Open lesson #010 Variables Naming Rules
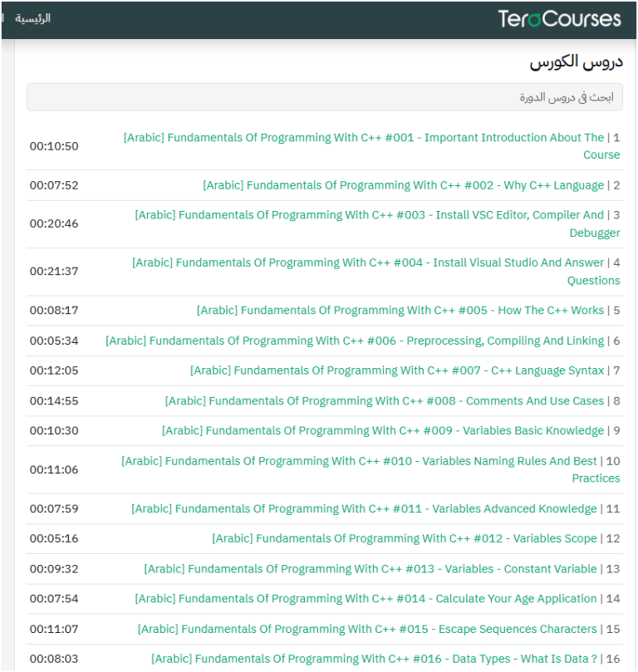Viewport: 638px width, 672px height. 359,461
